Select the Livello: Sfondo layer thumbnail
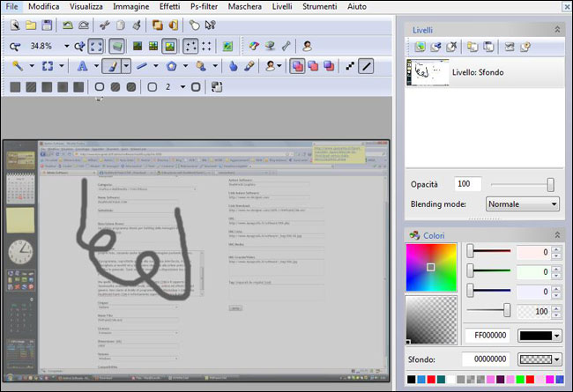 tap(424, 74)
